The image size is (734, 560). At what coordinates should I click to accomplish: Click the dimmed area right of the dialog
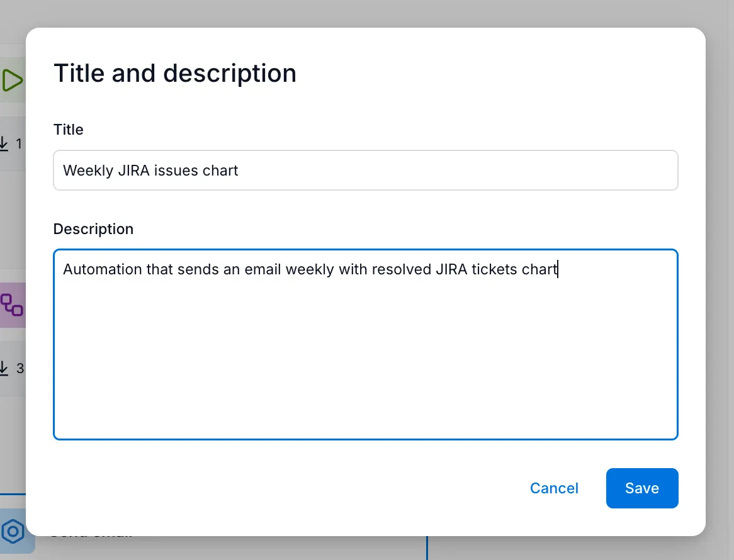tap(722, 252)
